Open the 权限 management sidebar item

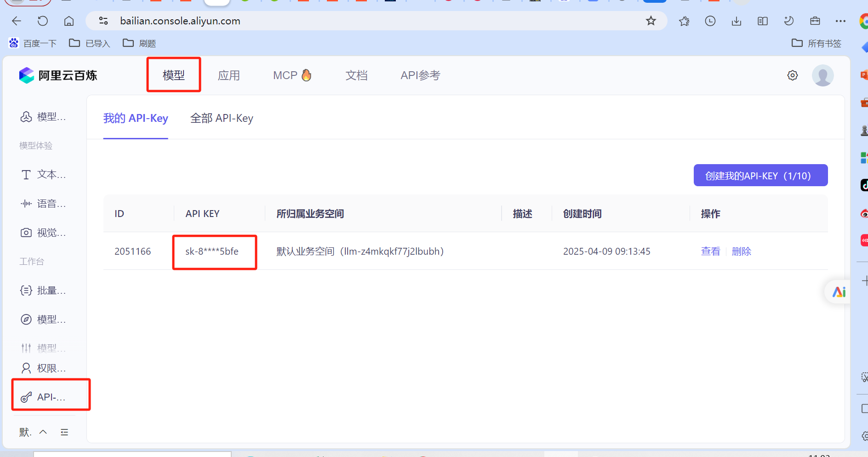click(x=44, y=368)
